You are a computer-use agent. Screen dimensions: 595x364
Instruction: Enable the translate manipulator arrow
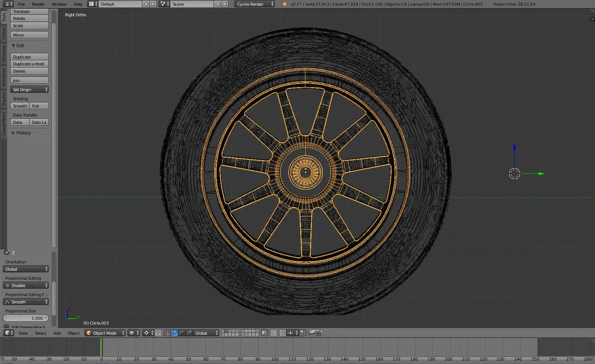[x=174, y=333]
